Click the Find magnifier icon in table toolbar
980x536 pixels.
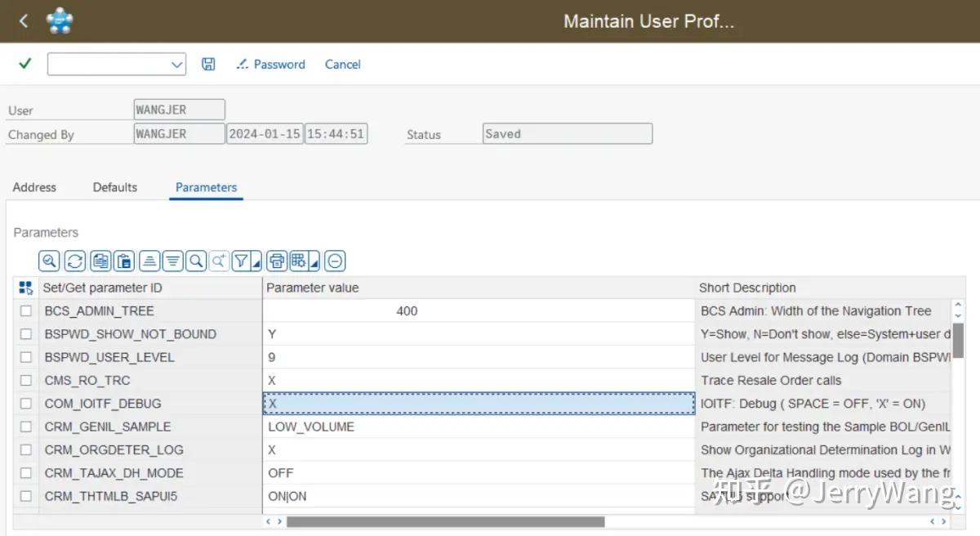pyautogui.click(x=196, y=261)
